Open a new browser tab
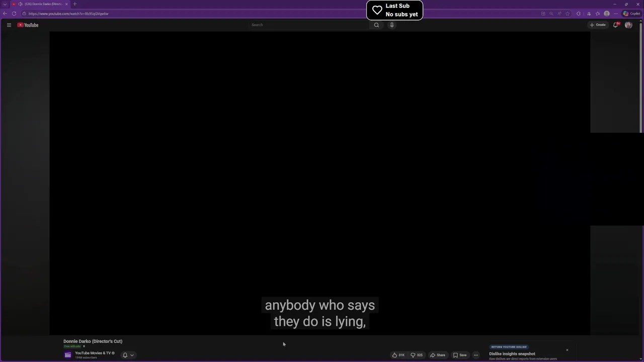 [x=75, y=4]
